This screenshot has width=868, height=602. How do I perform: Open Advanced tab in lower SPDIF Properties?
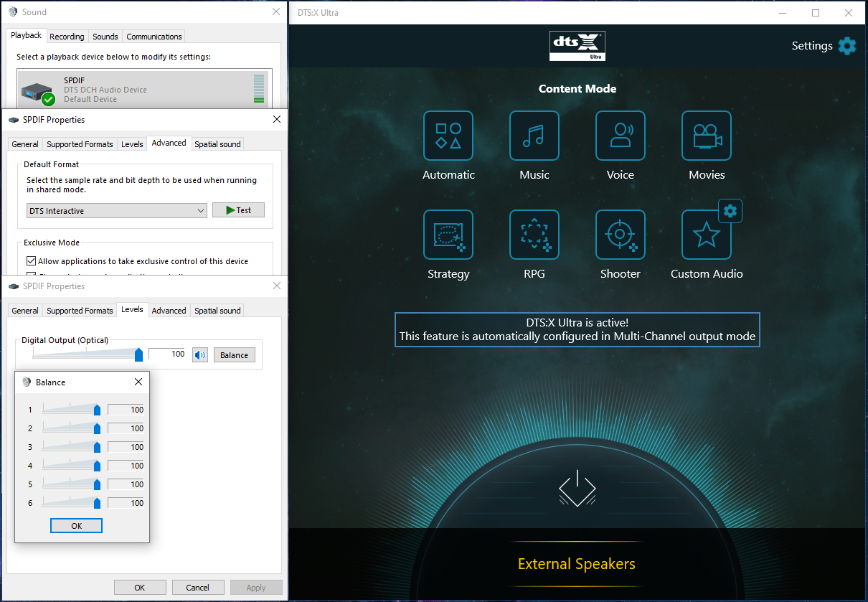click(x=169, y=311)
